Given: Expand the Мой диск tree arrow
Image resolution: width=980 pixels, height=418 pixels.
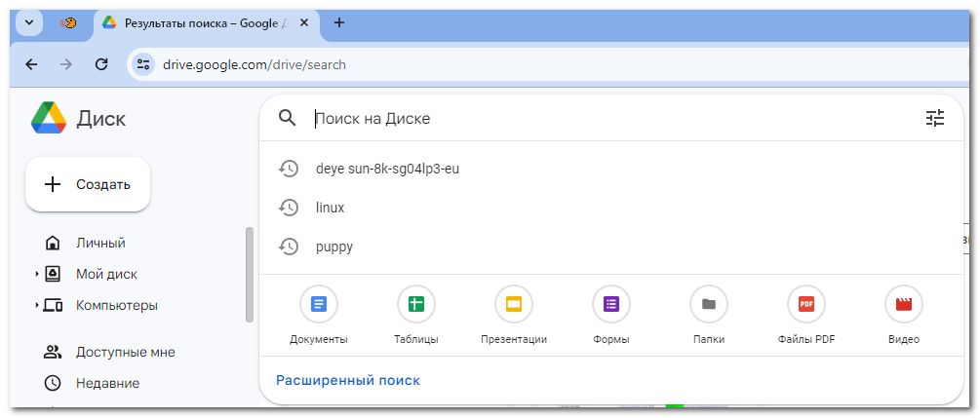Looking at the screenshot, I should tap(37, 274).
